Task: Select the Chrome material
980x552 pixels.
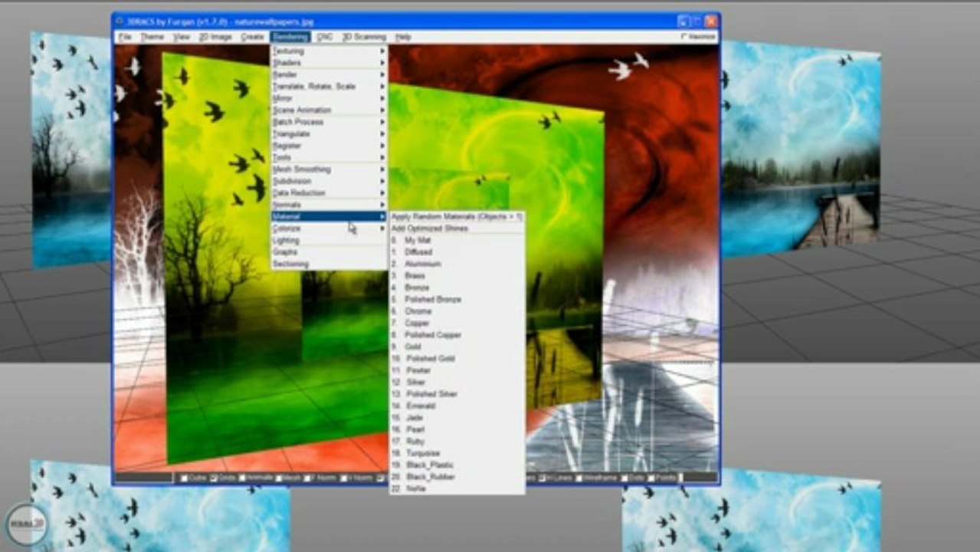Action: click(457, 311)
